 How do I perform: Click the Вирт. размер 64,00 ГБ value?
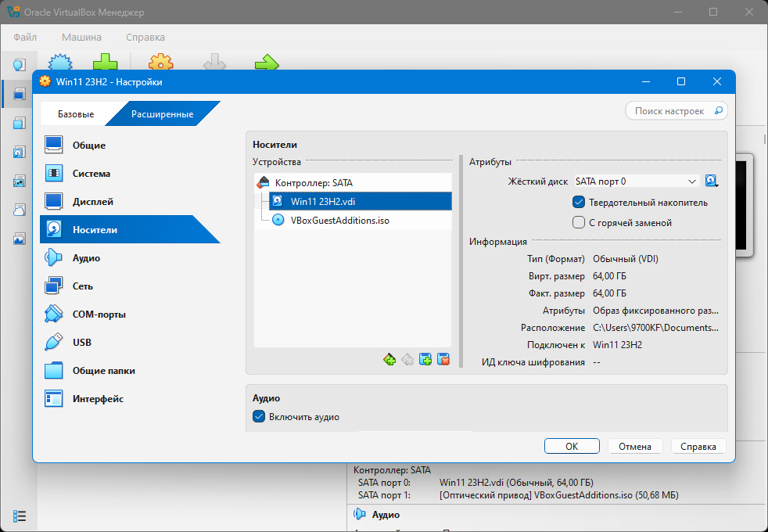click(609, 276)
